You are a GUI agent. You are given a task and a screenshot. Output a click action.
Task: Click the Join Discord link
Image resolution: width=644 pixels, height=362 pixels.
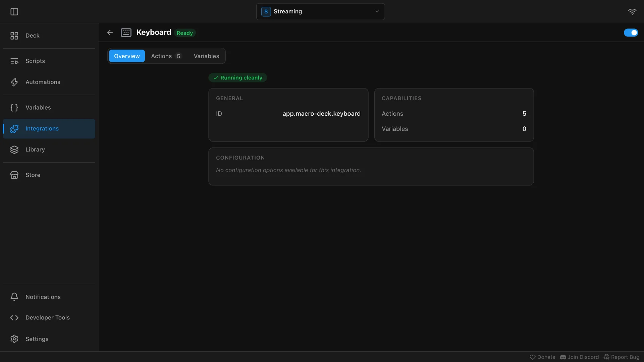click(x=579, y=357)
